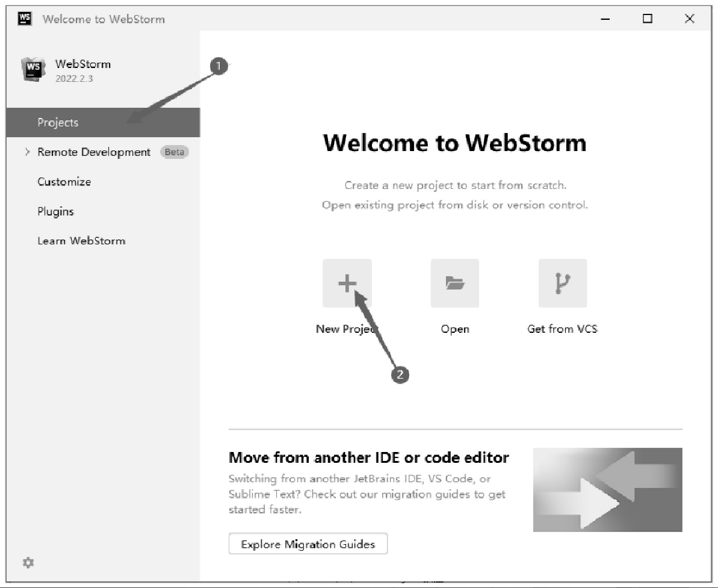718x588 pixels.
Task: Click the version text 2022.2.3
Action: click(x=74, y=79)
